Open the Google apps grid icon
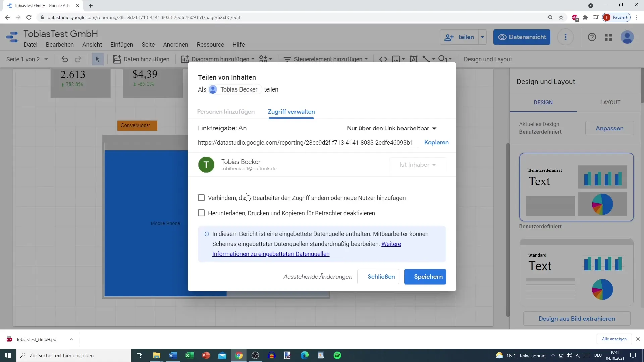This screenshot has width=644, height=362. (608, 37)
